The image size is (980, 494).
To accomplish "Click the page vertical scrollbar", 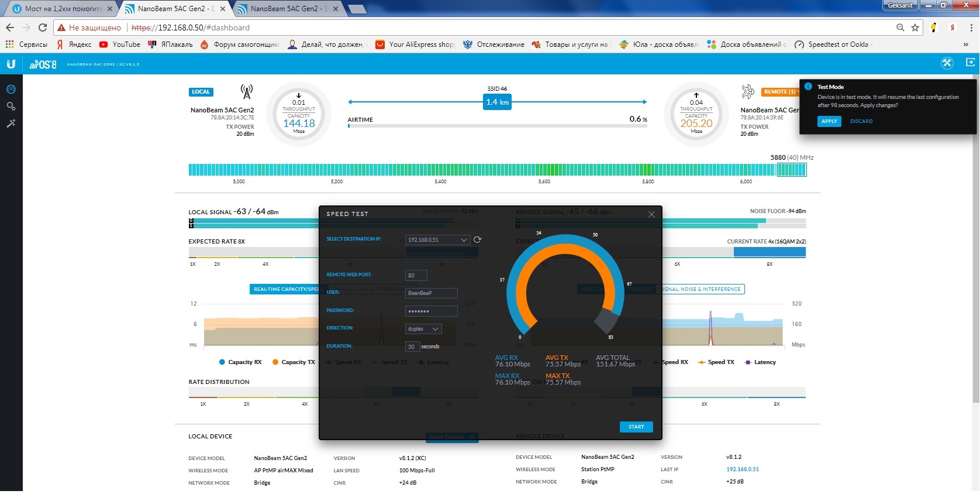I will click(x=976, y=240).
